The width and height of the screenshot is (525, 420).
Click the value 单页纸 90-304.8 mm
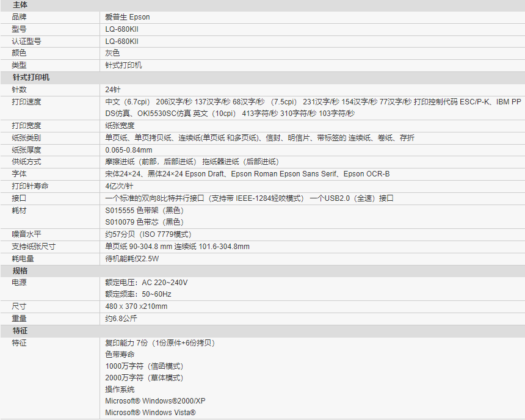coord(178,247)
